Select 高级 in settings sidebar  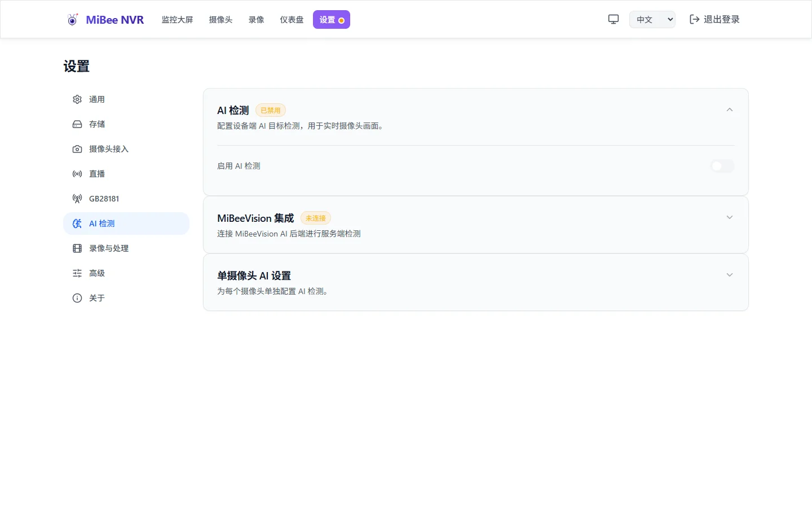(126, 273)
